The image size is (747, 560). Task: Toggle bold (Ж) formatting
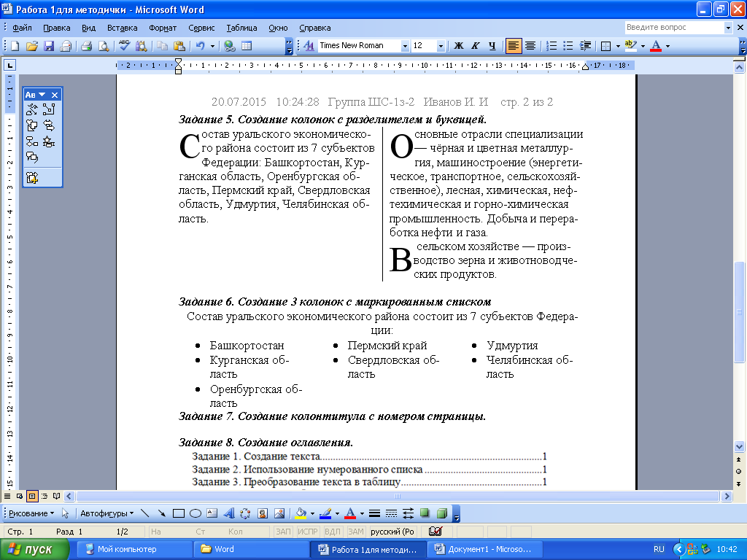pos(459,46)
